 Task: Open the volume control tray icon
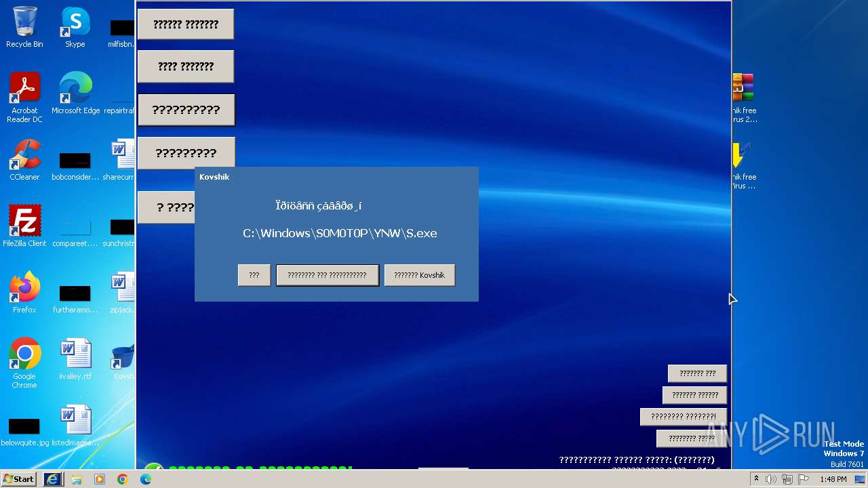click(771, 479)
